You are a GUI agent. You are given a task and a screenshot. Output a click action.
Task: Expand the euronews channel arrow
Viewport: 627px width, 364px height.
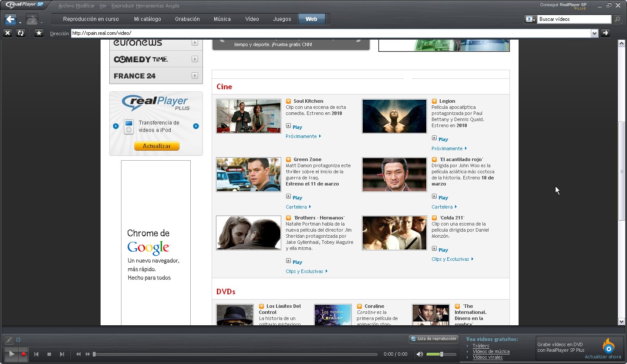195,43
